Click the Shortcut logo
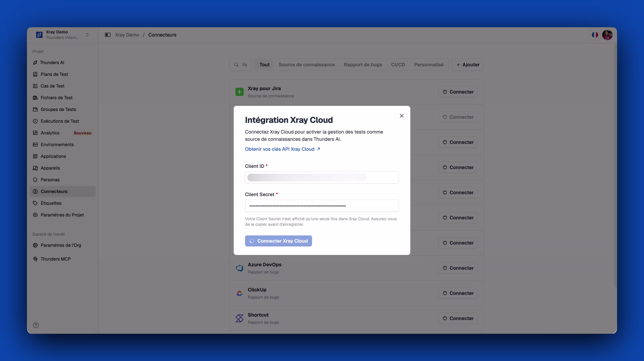 point(239,318)
